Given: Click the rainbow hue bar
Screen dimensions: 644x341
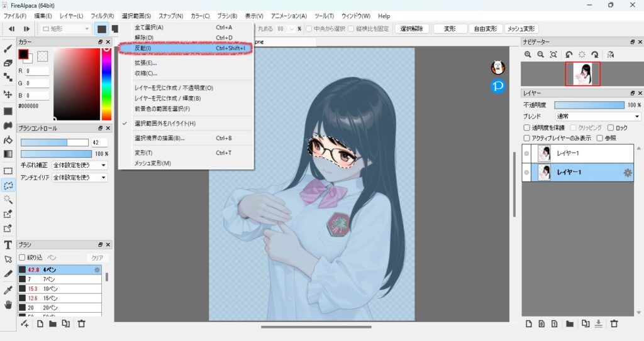Looking at the screenshot, I should coord(106,84).
